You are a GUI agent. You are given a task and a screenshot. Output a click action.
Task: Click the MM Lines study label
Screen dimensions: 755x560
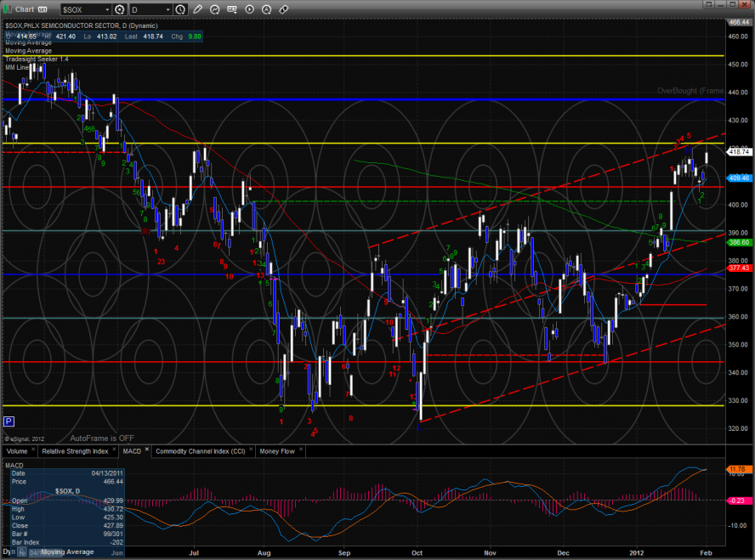(x=17, y=67)
